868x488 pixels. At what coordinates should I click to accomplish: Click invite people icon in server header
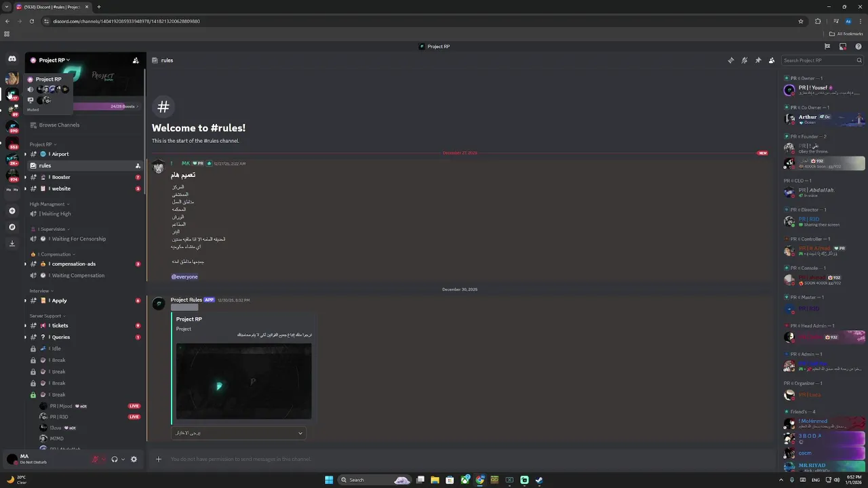click(136, 60)
